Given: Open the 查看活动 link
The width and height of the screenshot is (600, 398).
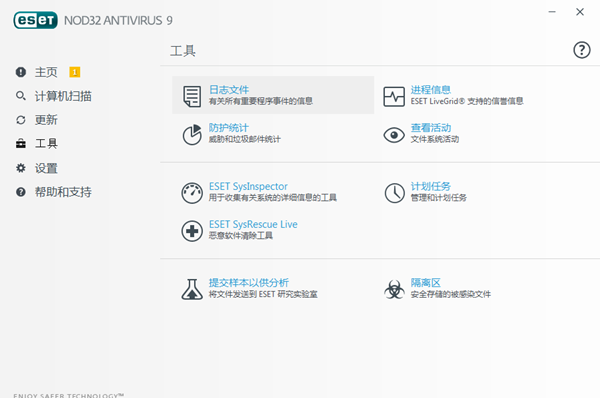Looking at the screenshot, I should click(x=430, y=127).
